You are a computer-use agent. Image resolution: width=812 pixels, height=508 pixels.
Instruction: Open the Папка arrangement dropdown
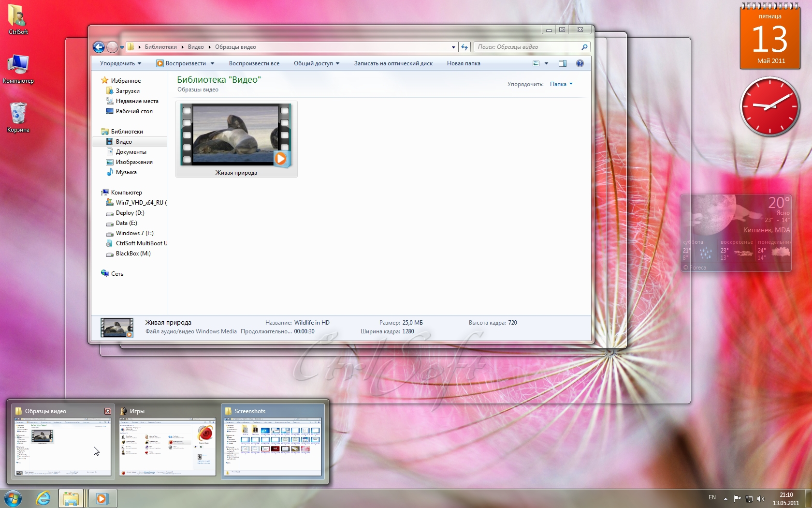click(561, 84)
